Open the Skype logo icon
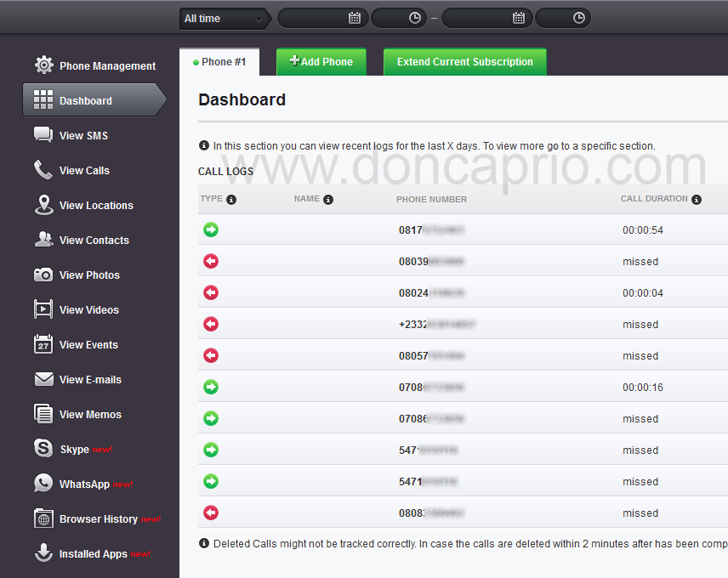Viewport: 728px width, 578px height. pos(43,449)
